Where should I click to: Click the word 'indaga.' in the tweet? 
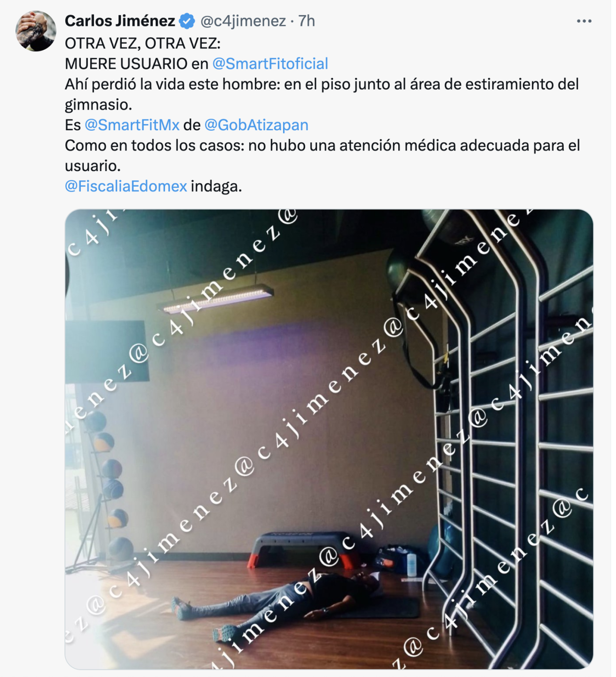[216, 186]
